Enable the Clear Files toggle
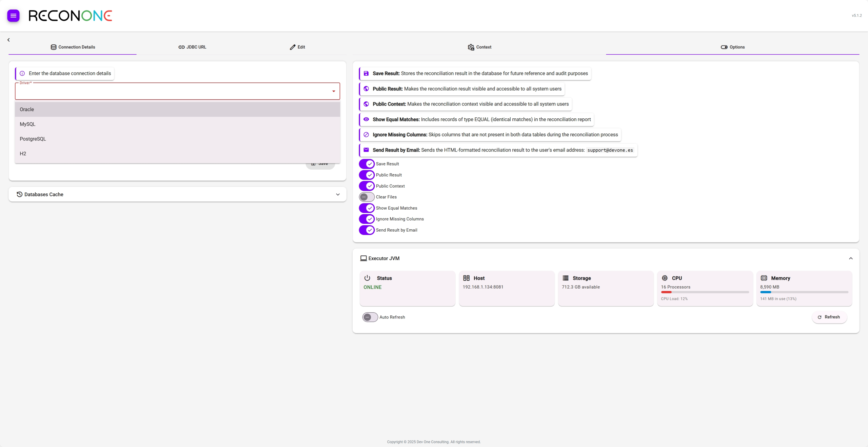The height and width of the screenshot is (447, 868). click(367, 197)
